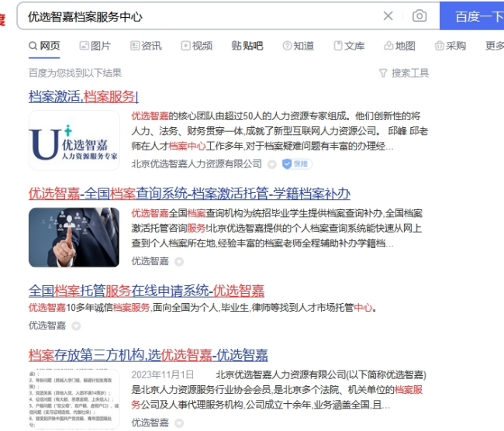Open the 档案激活,档案服务 result link
Screen dimensions: 504x431
coord(84,96)
